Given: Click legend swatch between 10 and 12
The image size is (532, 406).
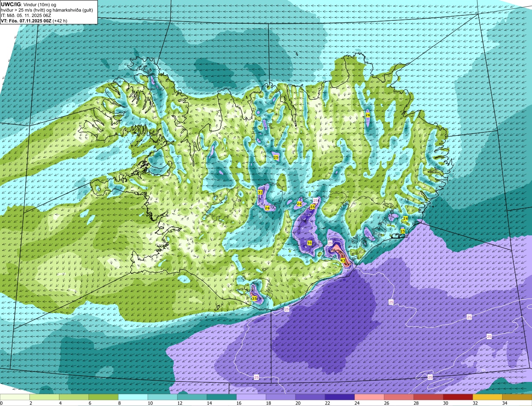Looking at the screenshot, I should [x=163, y=397].
